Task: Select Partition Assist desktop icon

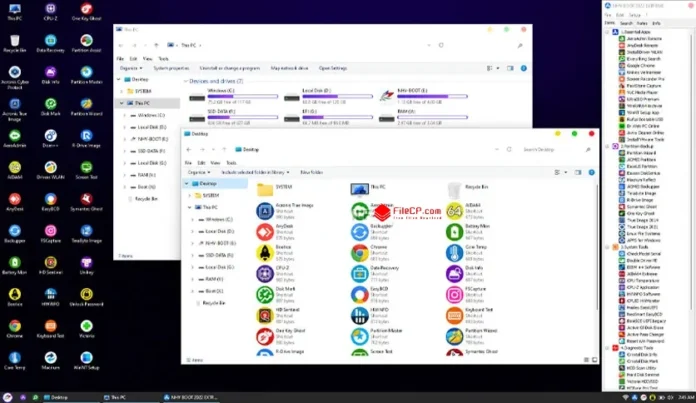Action: coord(87,44)
